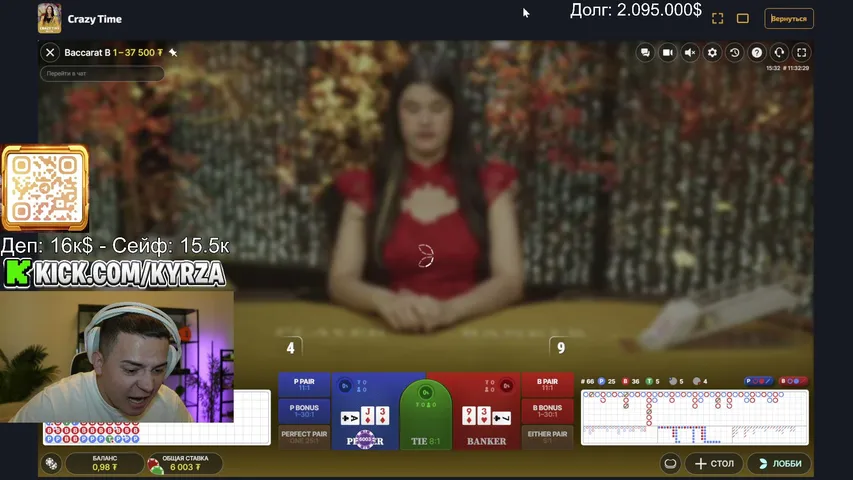Click the green T statistics icon showing 5
This screenshot has width=853, height=480.
pos(648,381)
